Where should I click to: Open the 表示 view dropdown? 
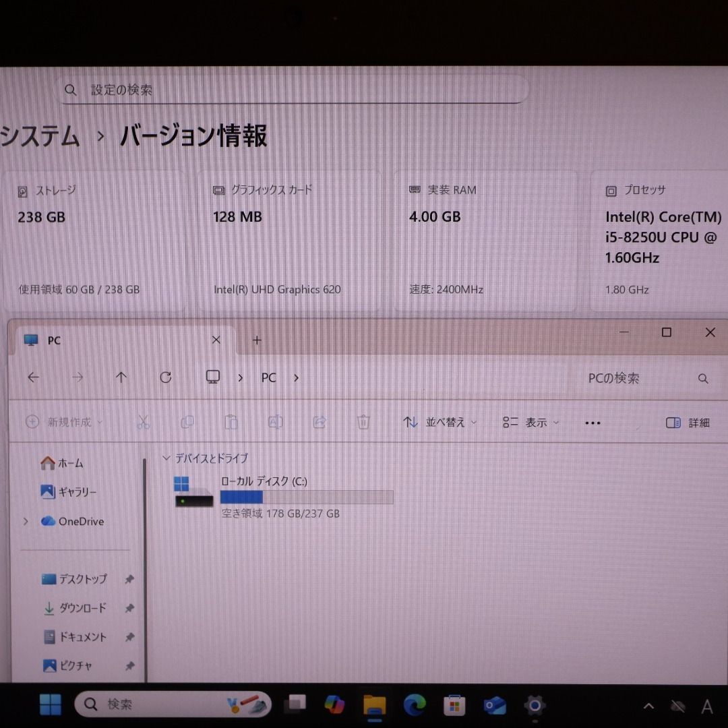tap(531, 423)
